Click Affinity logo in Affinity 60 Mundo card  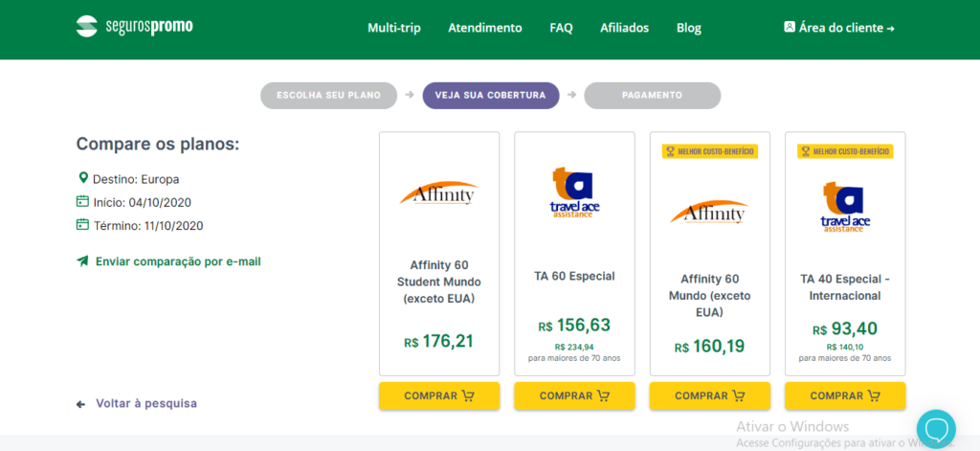(x=709, y=212)
